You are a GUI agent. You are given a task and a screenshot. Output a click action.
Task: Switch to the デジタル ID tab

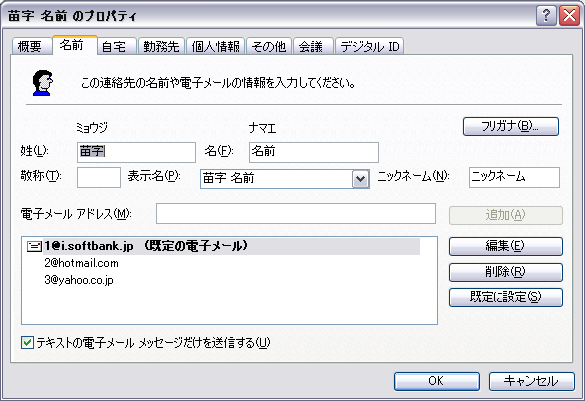click(x=369, y=46)
